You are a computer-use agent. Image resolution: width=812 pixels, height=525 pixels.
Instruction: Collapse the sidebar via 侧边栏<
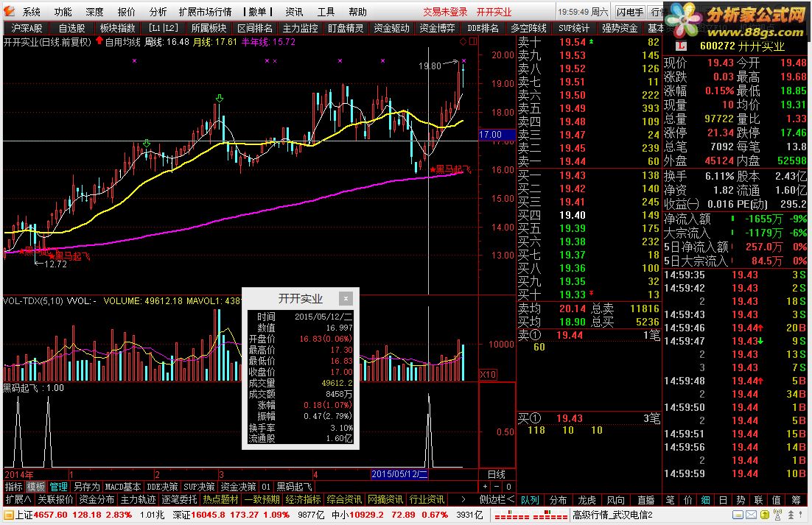click(497, 500)
